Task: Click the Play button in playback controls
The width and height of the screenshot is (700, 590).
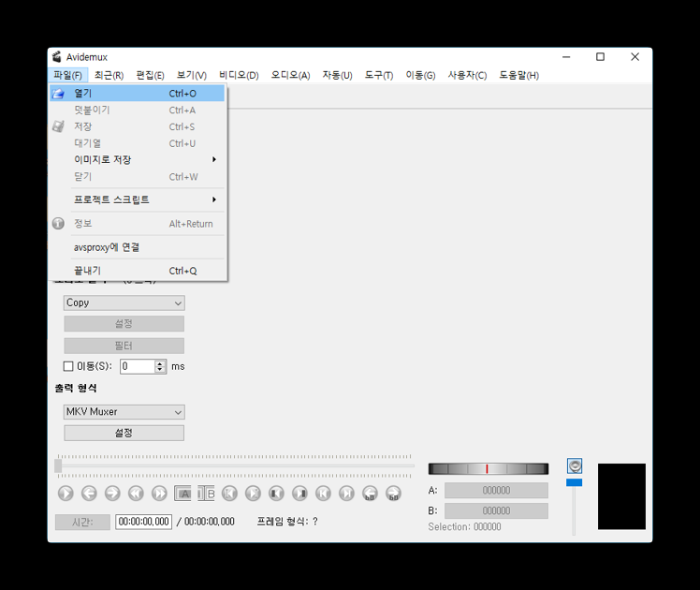Action: point(66,494)
